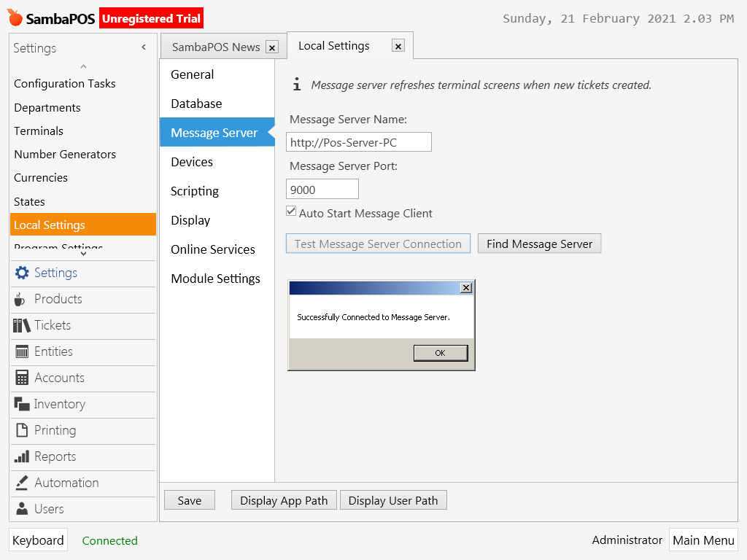This screenshot has width=747, height=560.
Task: Open the General settings section
Action: [217, 74]
